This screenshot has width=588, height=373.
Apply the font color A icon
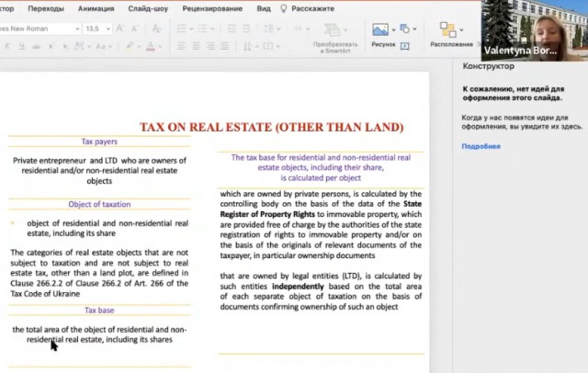[x=151, y=46]
